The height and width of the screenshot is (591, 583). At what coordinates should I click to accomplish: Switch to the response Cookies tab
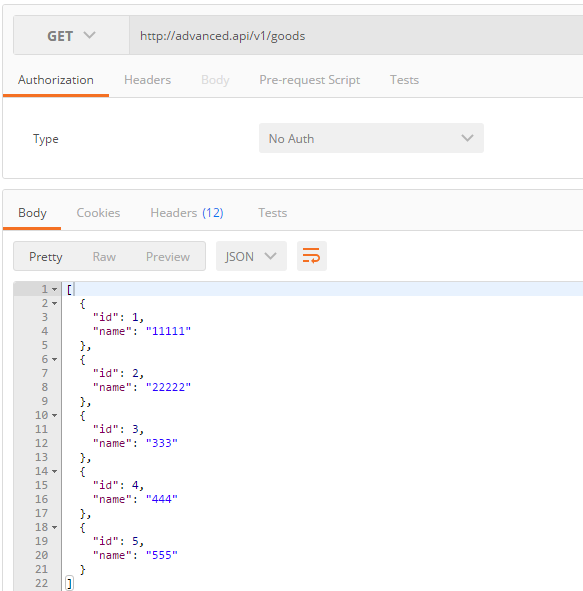(98, 213)
